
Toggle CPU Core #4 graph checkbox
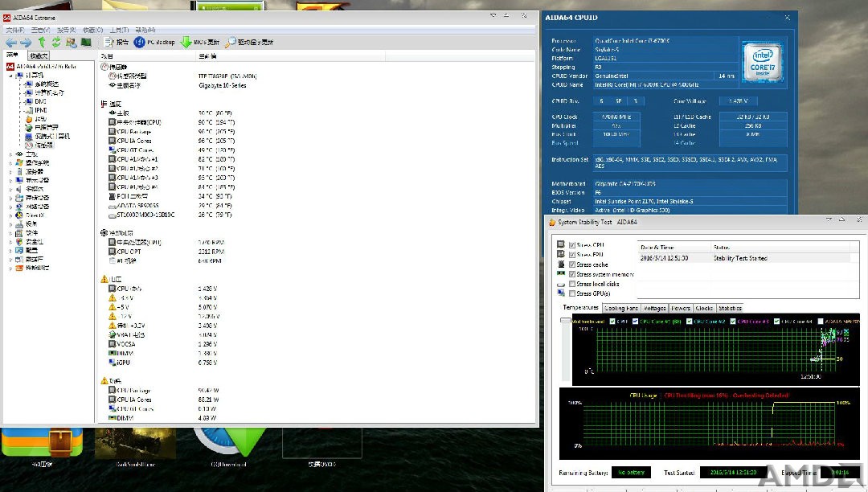(x=776, y=322)
